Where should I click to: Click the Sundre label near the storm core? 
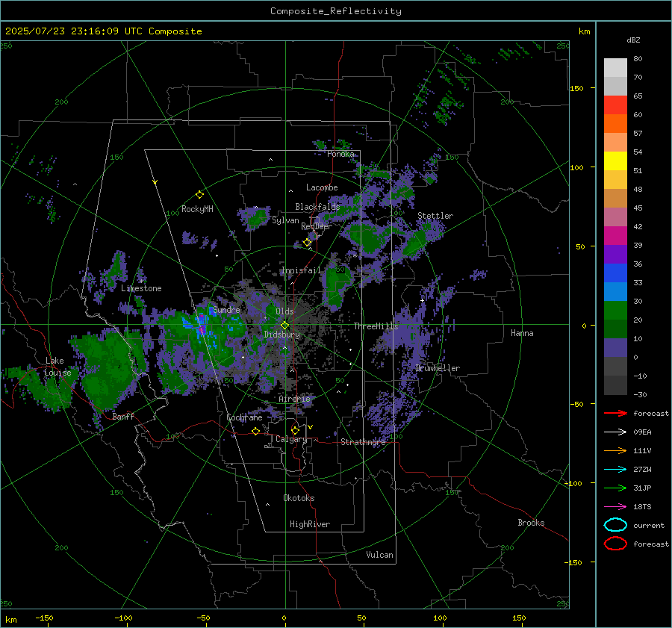coord(226,310)
